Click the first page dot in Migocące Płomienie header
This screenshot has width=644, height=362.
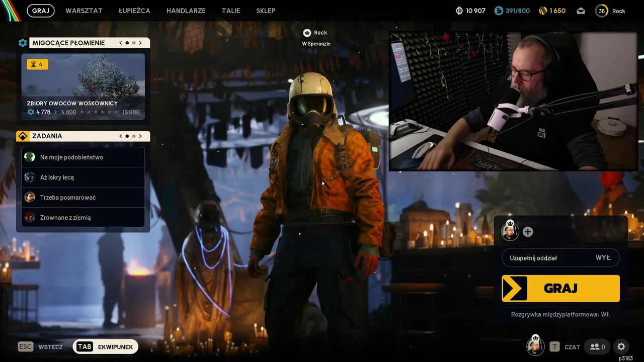127,43
